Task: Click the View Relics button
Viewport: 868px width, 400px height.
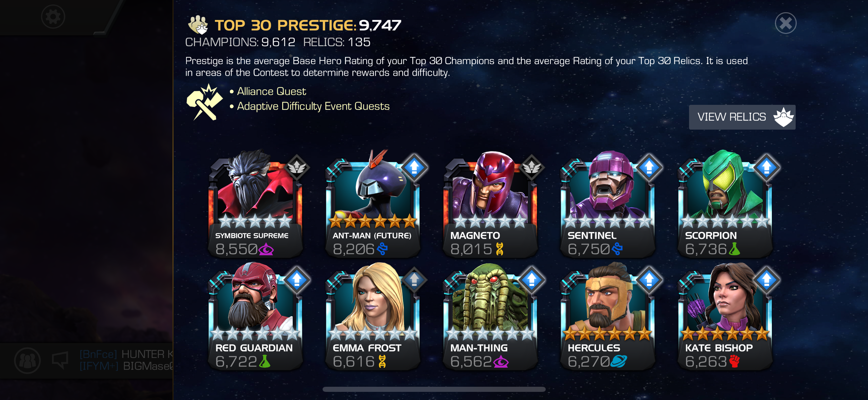Action: pos(742,117)
